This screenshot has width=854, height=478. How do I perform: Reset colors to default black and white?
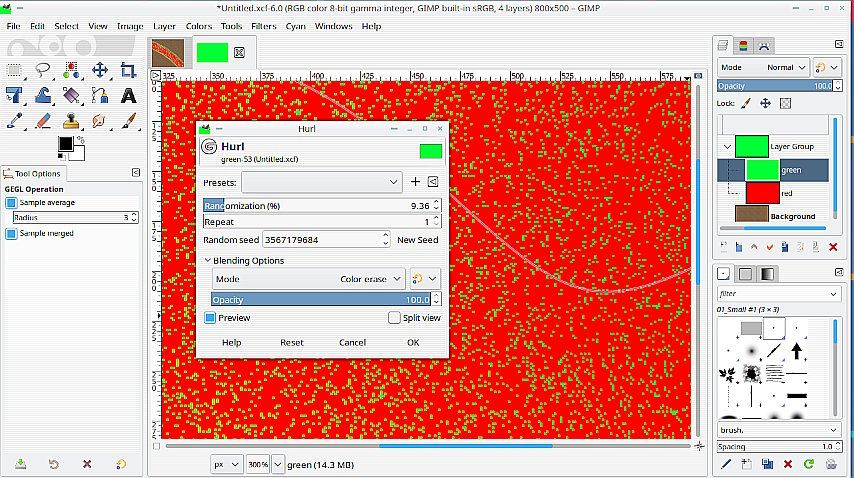[x=62, y=157]
